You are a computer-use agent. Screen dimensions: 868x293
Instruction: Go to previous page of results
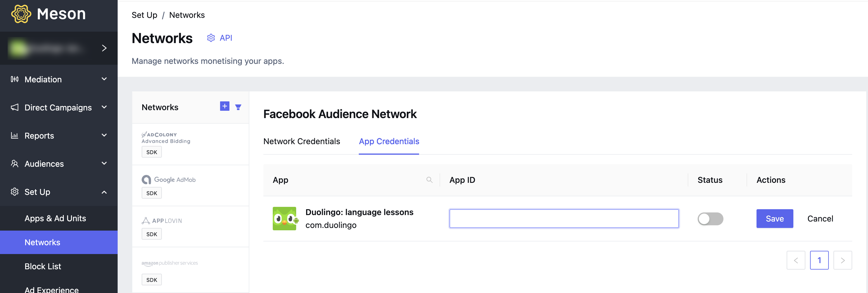[x=796, y=260]
